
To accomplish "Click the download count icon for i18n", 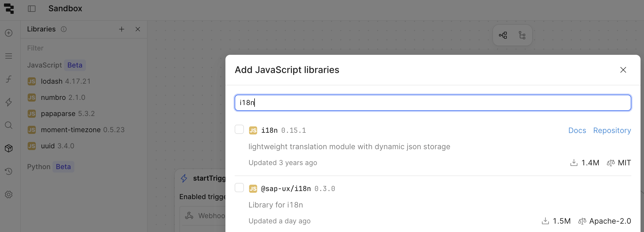I will (x=574, y=163).
